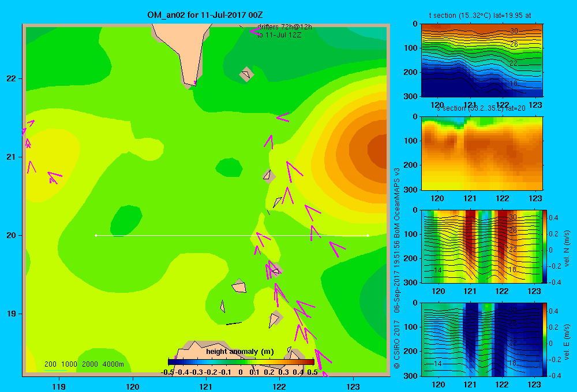Click the vel. E velocity colorbar
The width and height of the screenshot is (577, 392).
click(545, 340)
